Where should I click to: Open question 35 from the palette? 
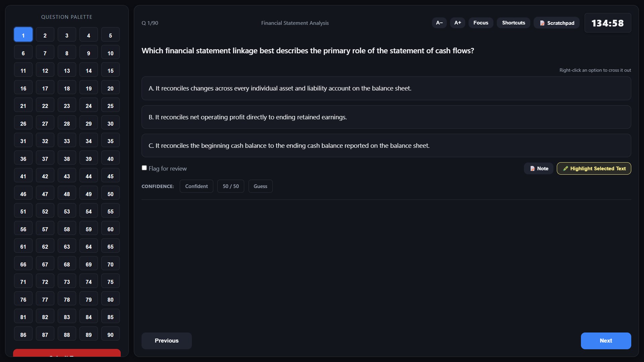[110, 141]
